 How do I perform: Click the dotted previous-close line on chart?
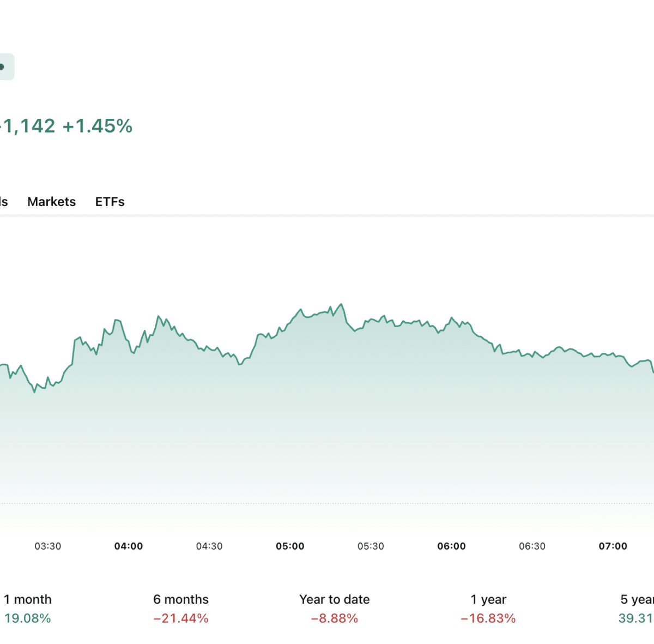coord(327,503)
